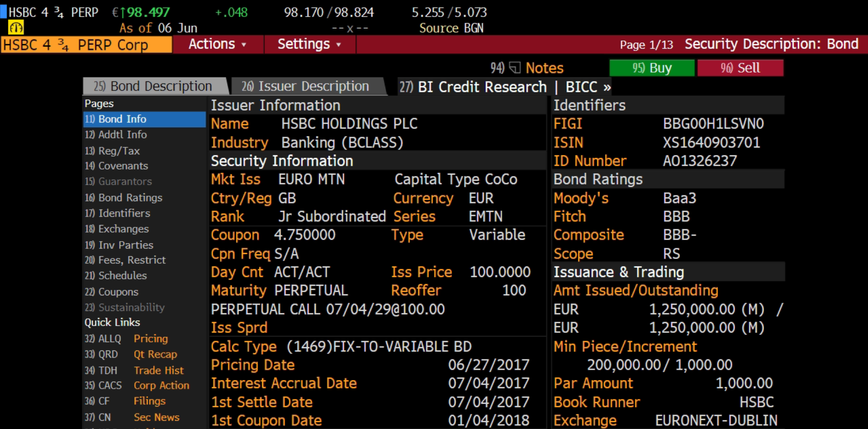The height and width of the screenshot is (429, 868).
Task: Open the TDH Trade Hist quick link
Action: pyautogui.click(x=134, y=370)
